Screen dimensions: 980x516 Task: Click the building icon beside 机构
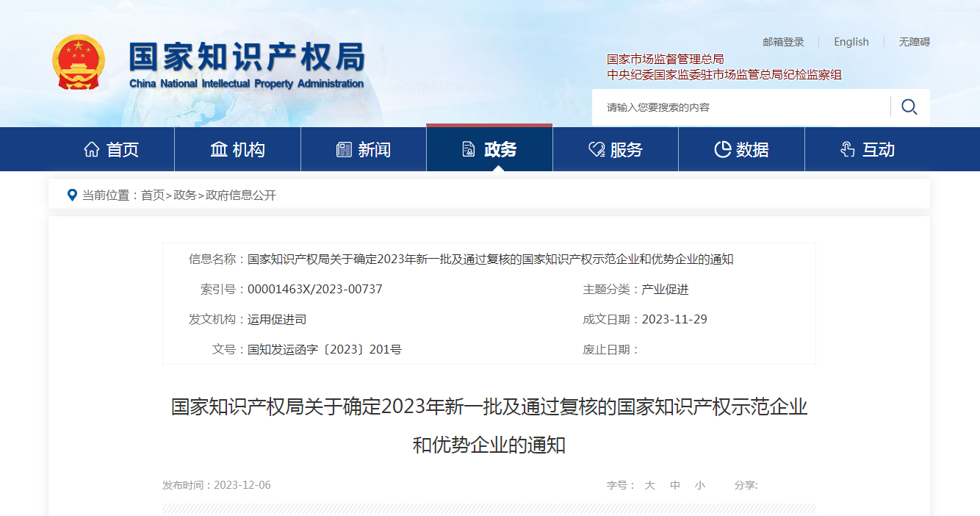coord(219,150)
